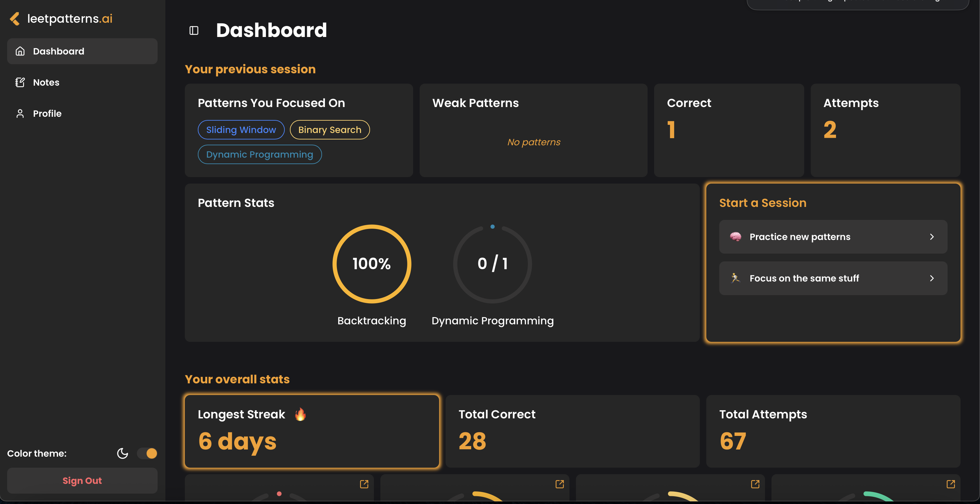Screen dimensions: 980x504
Task: Select the Dynamic Programming pattern tag
Action: click(x=260, y=154)
